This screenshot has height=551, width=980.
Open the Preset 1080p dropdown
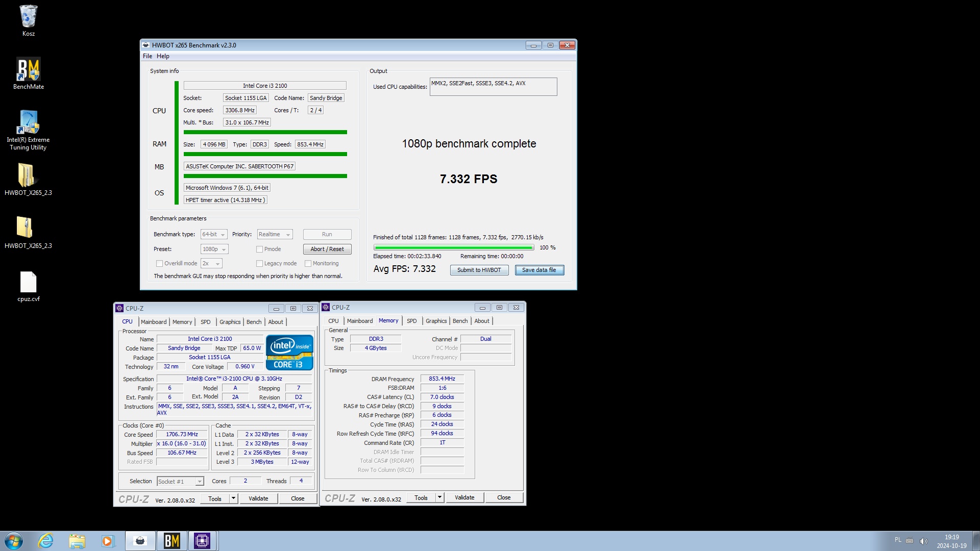click(x=214, y=249)
